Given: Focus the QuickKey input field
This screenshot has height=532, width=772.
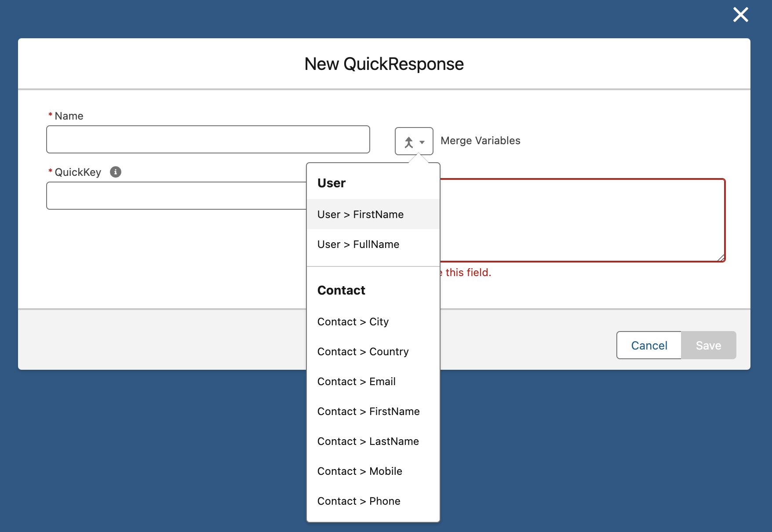Looking at the screenshot, I should pos(177,196).
